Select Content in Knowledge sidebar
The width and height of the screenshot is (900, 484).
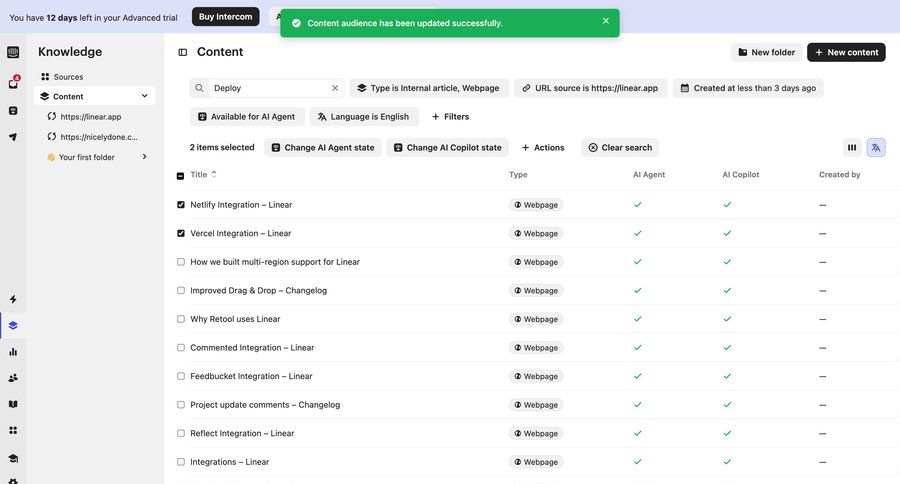pos(94,96)
